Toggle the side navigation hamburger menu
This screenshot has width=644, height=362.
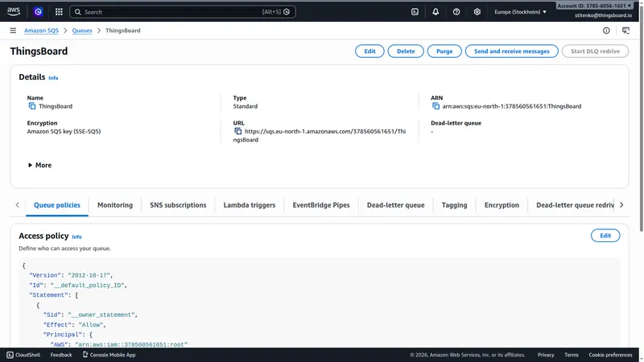(13, 31)
